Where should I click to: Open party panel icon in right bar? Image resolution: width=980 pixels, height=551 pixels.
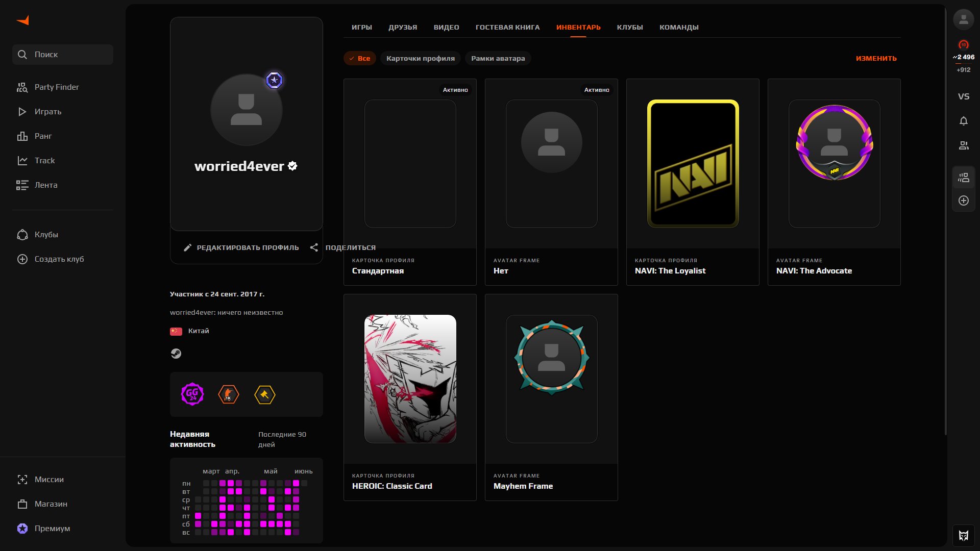(964, 178)
